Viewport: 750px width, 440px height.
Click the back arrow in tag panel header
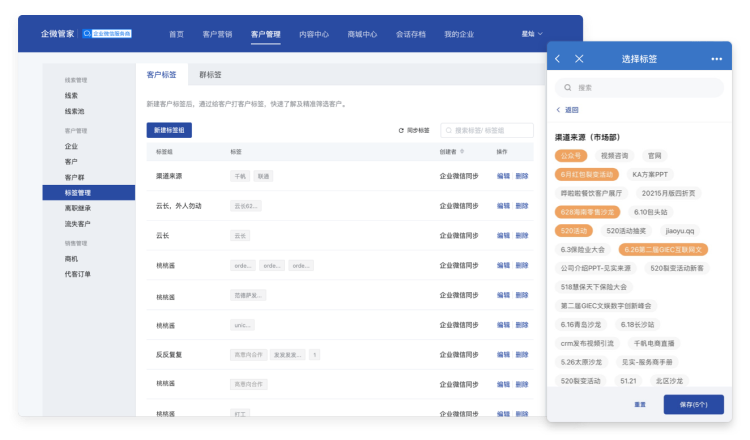tap(558, 59)
